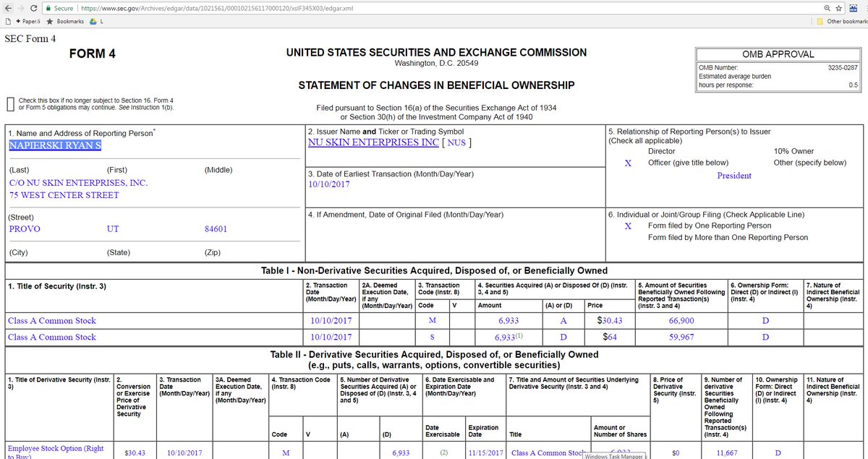Screen dimensions: 868x459
Task: Click the footnote (1) next to 6,933
Action: 518,336
